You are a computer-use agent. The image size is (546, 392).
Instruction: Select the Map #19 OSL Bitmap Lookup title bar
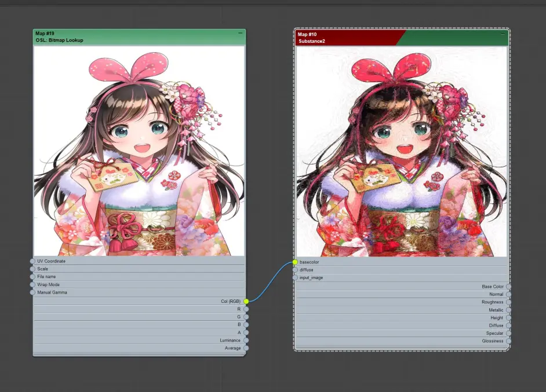click(x=139, y=37)
